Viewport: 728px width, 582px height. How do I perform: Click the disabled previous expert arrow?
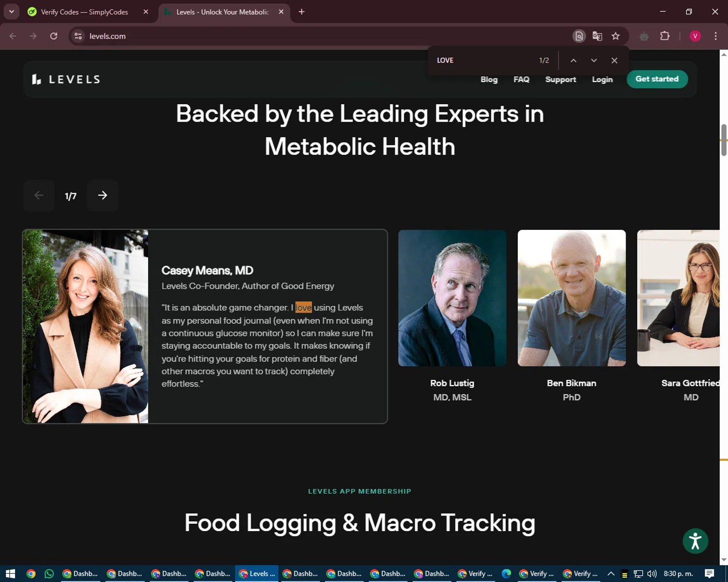(39, 195)
